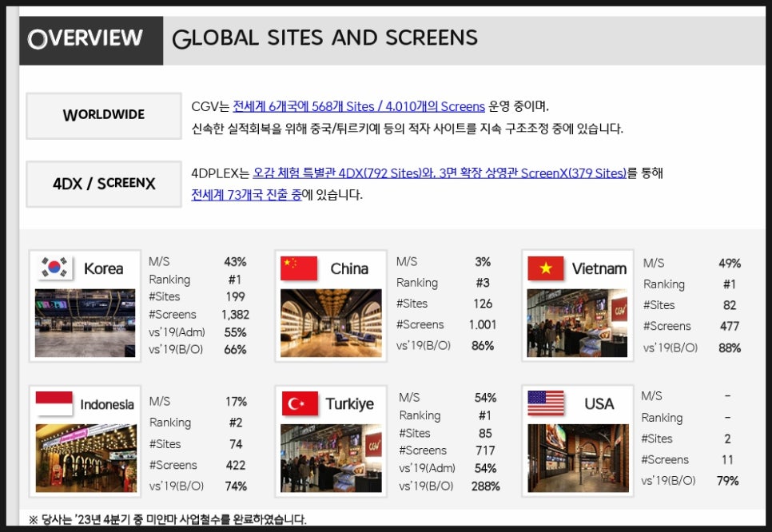772x532 pixels.
Task: Select USA's 11 screens value
Action: (x=728, y=460)
